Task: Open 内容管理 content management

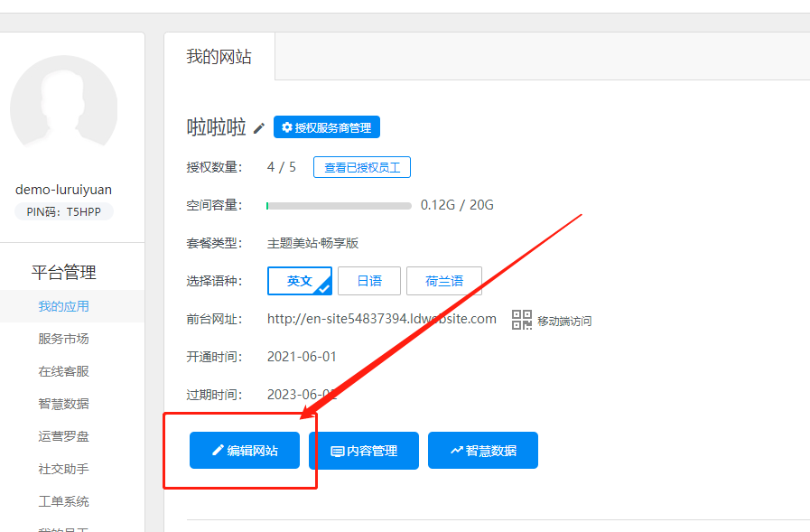Action: tap(363, 451)
